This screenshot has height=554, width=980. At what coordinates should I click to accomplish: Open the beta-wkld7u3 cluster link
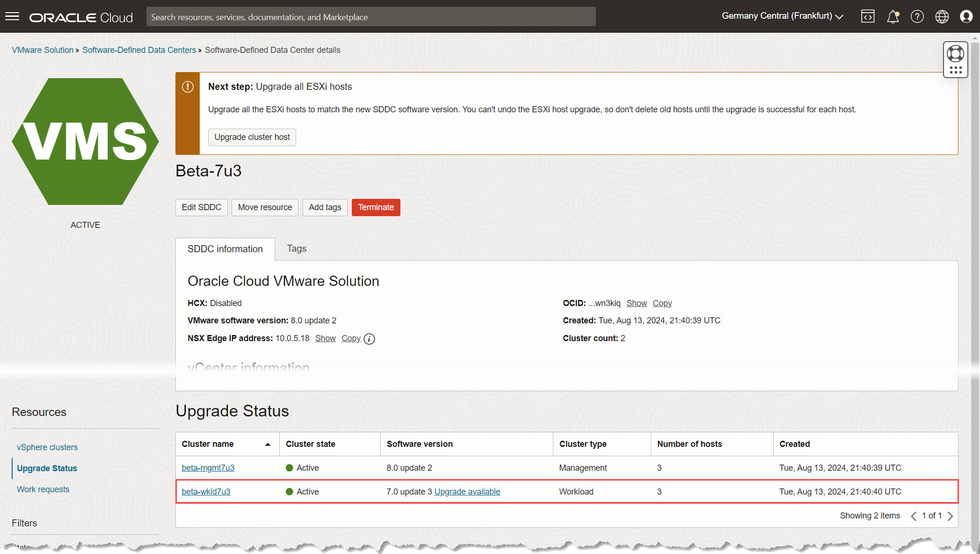coord(206,492)
